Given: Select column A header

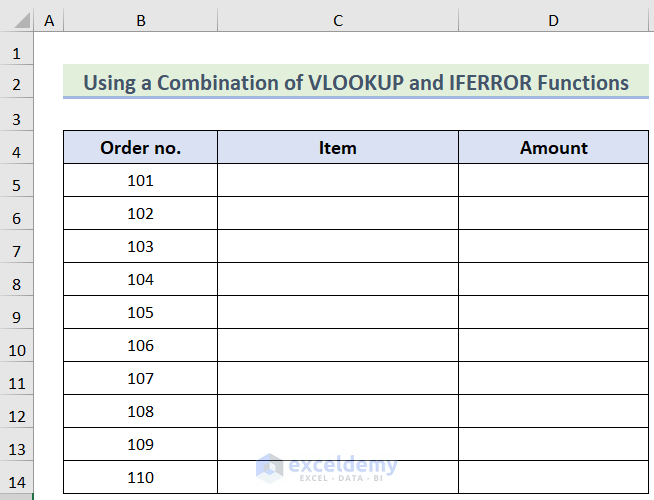Looking at the screenshot, I should tap(49, 20).
